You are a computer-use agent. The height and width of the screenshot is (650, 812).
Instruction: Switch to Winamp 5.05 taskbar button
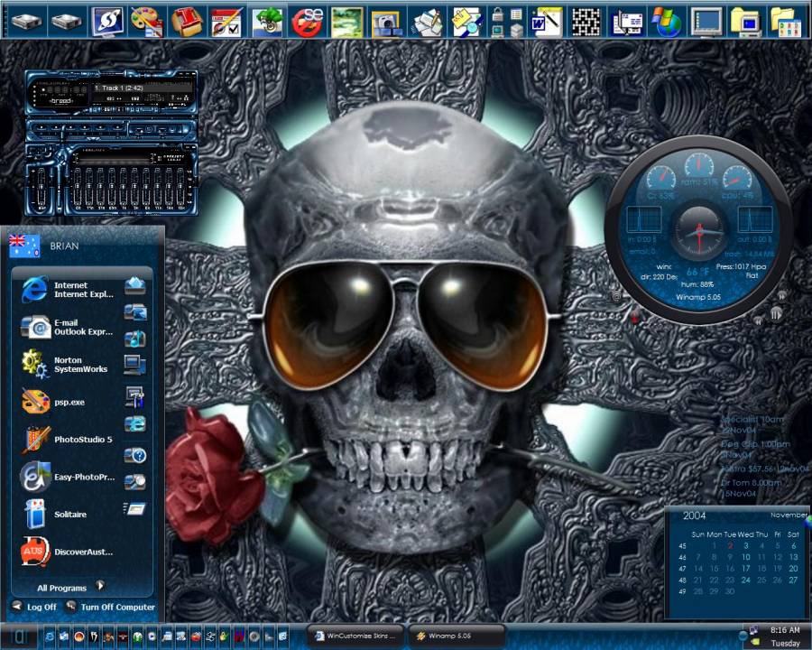(457, 636)
